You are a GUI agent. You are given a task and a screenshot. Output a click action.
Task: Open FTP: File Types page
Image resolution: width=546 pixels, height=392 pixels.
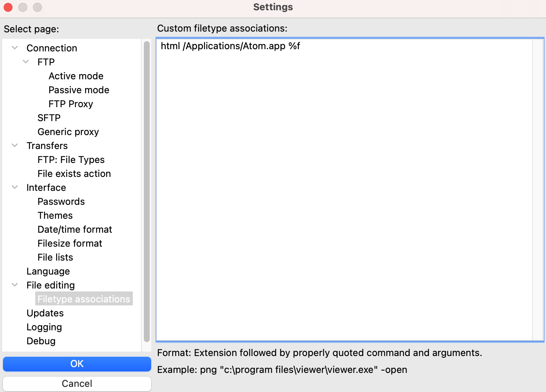pyautogui.click(x=71, y=160)
